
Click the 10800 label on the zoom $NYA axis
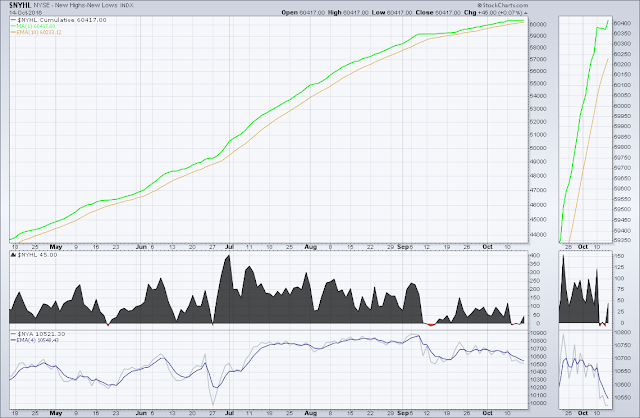622,333
